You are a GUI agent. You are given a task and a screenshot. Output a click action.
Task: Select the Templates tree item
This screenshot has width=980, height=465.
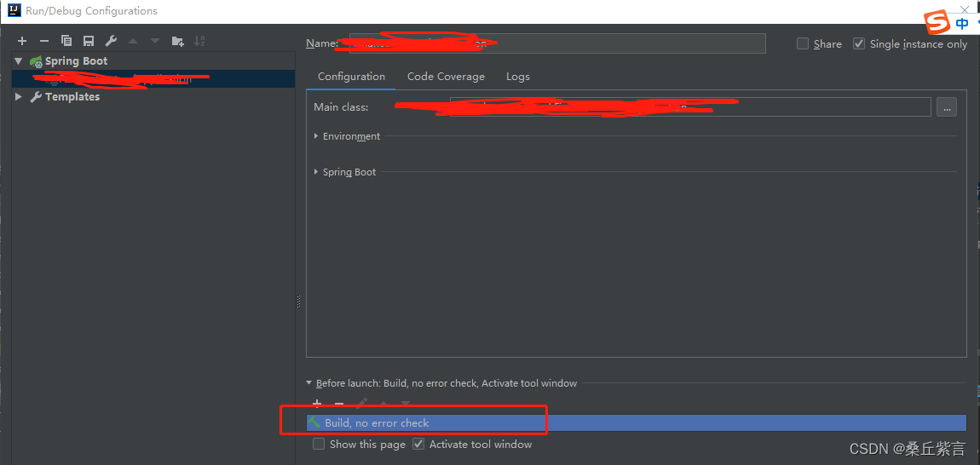(x=72, y=97)
